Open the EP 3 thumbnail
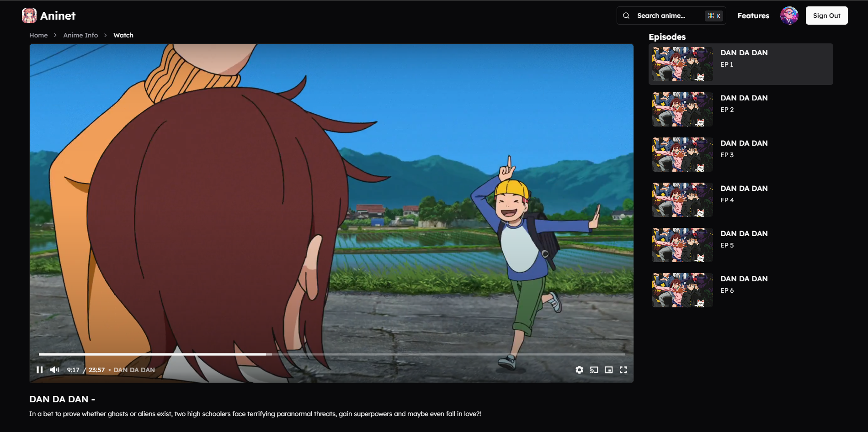The width and height of the screenshot is (868, 432). (x=682, y=154)
